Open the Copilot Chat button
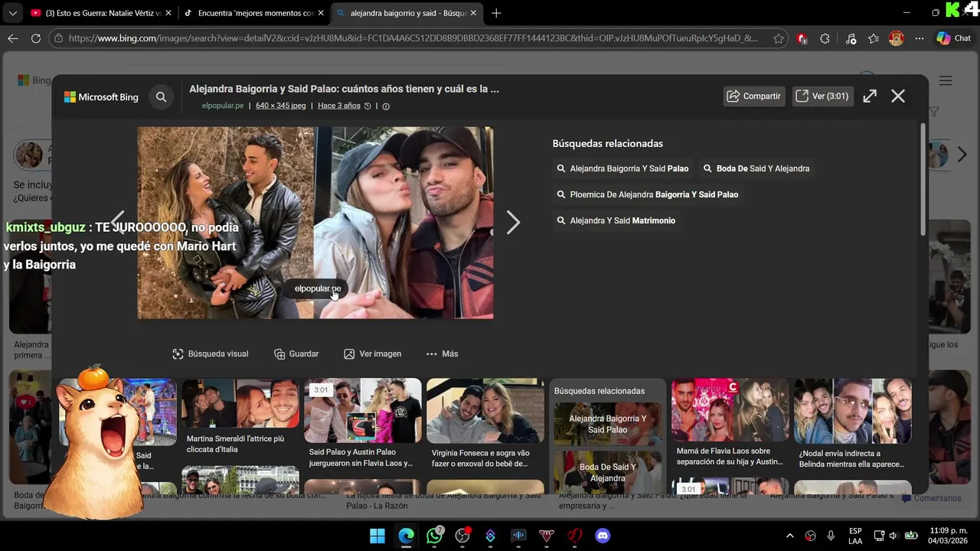The image size is (980, 551). (954, 38)
